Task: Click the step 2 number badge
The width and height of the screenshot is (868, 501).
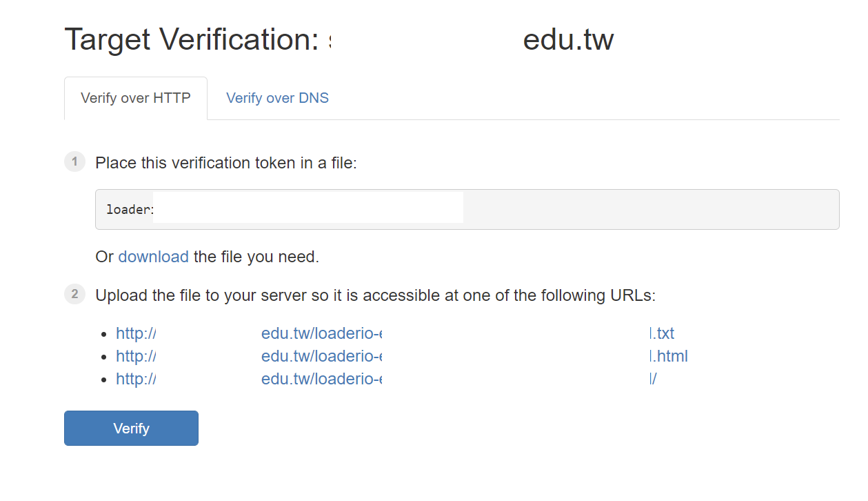Action: click(x=74, y=295)
